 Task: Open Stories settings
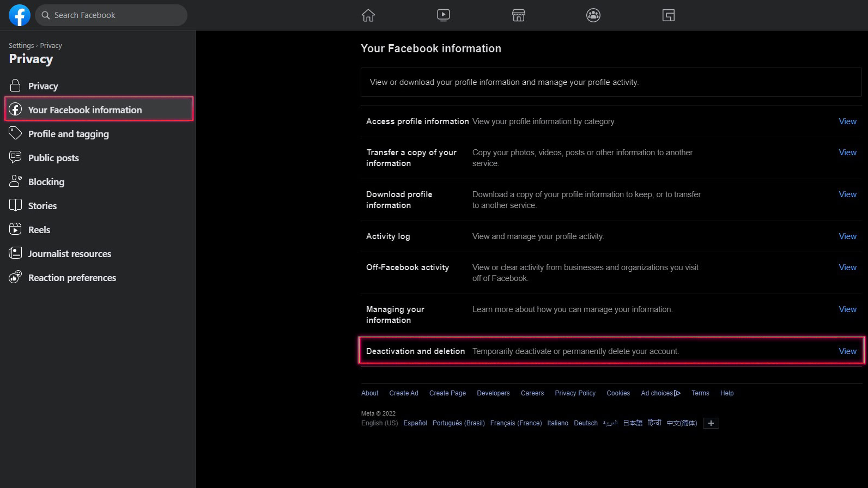pyautogui.click(x=99, y=205)
